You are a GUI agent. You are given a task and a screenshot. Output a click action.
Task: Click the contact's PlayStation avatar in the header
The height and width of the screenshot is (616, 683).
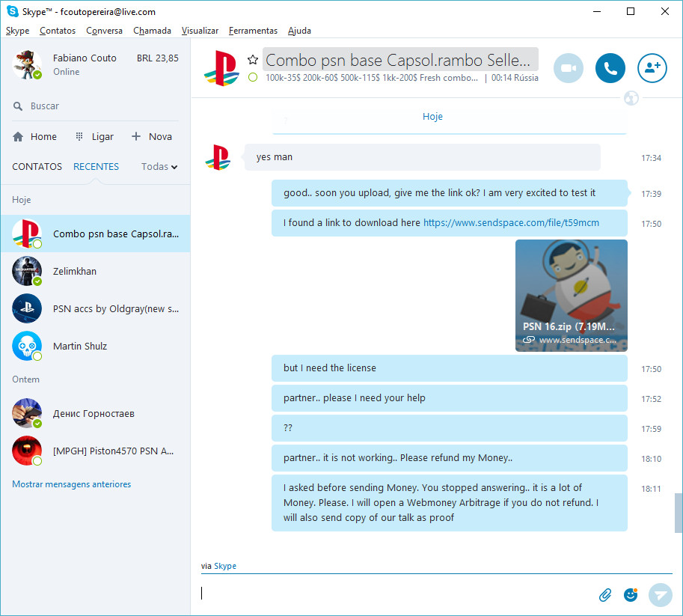pyautogui.click(x=221, y=68)
